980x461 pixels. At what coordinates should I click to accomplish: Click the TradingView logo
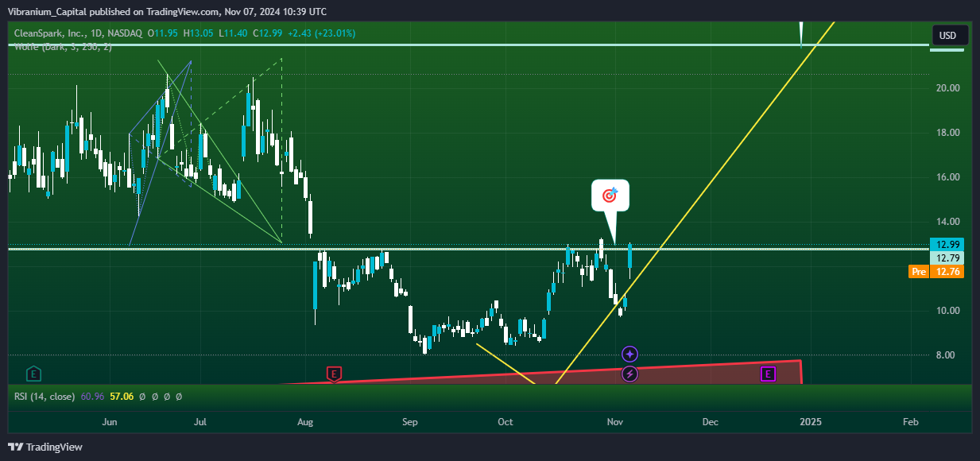click(x=45, y=447)
